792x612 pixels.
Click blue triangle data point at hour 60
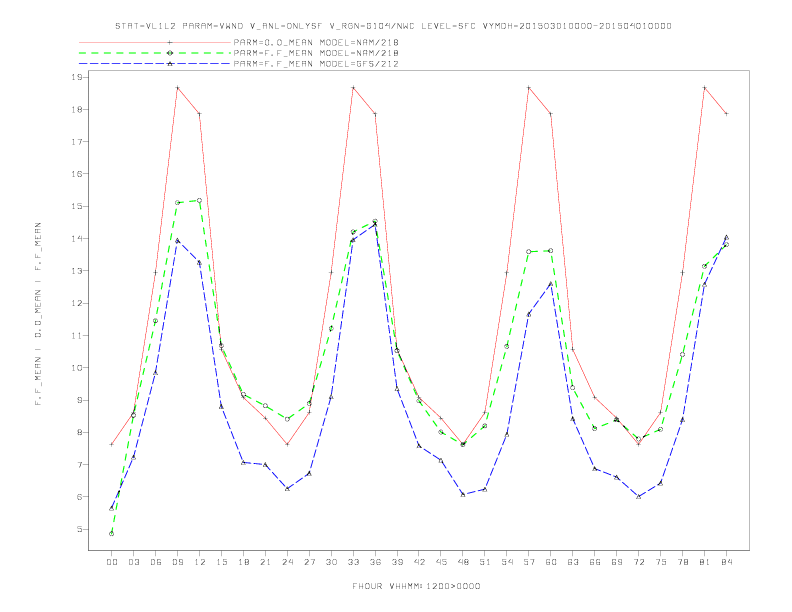click(551, 284)
